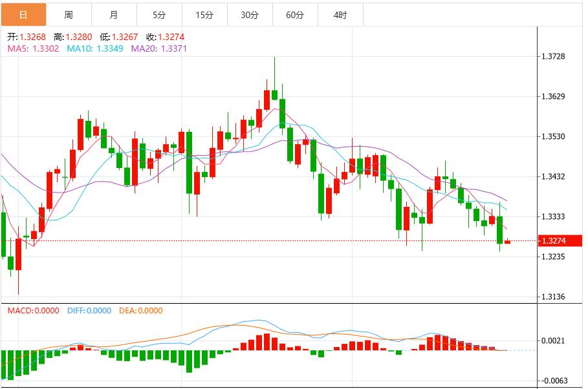
Task: Click the 1.3728 price axis label
Action: point(554,57)
